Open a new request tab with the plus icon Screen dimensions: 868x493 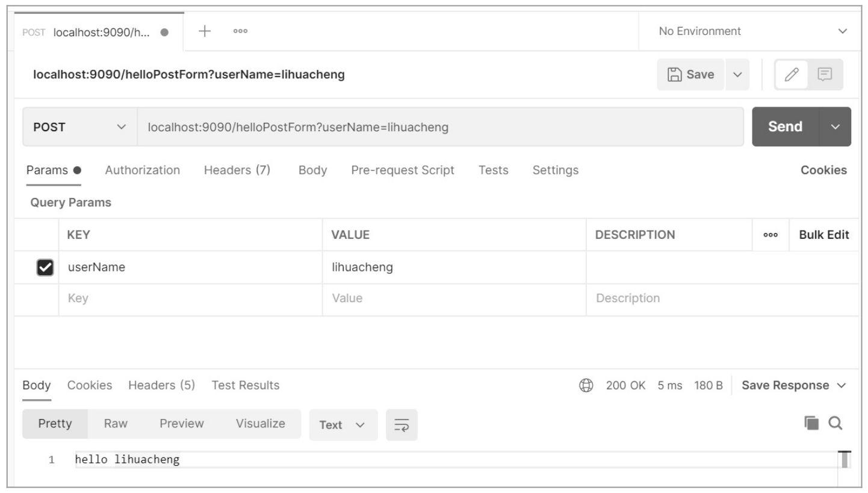click(203, 30)
